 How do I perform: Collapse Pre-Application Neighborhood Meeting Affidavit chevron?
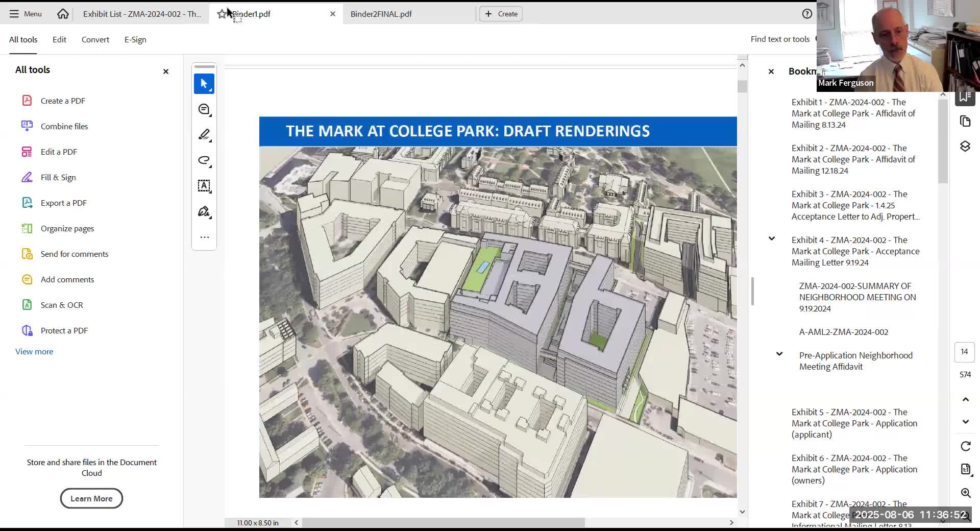[x=779, y=354]
